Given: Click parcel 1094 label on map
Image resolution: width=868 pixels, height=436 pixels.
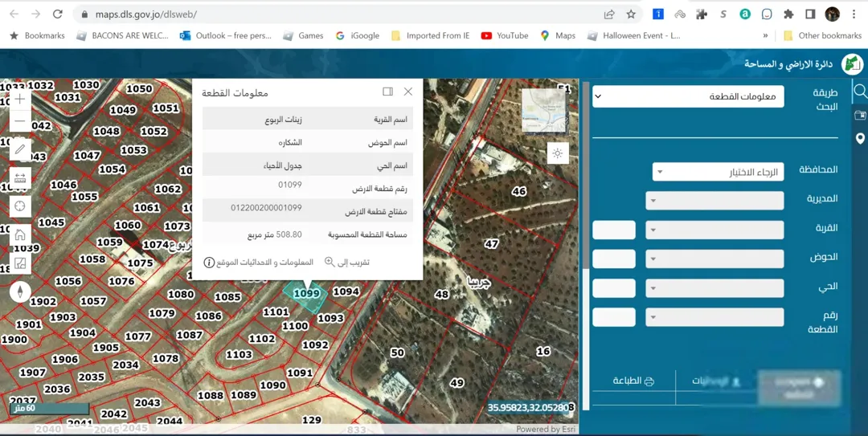Looking at the screenshot, I should click(346, 291).
